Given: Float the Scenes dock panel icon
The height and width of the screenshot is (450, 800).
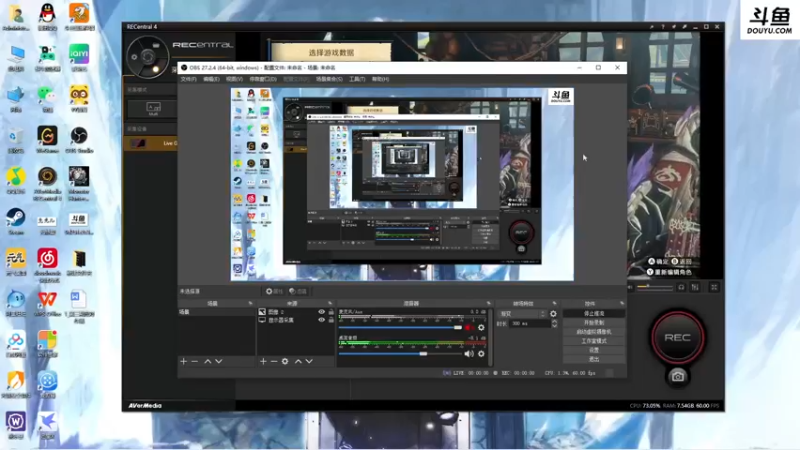Looking at the screenshot, I should coord(250,303).
